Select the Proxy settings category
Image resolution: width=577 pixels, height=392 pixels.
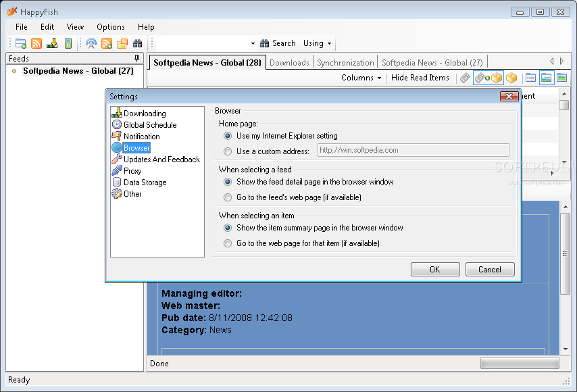(132, 171)
